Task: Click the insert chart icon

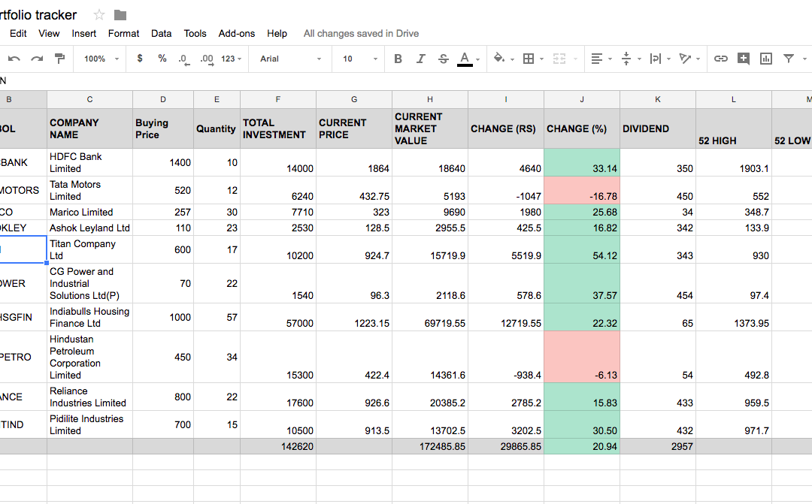Action: tap(766, 59)
